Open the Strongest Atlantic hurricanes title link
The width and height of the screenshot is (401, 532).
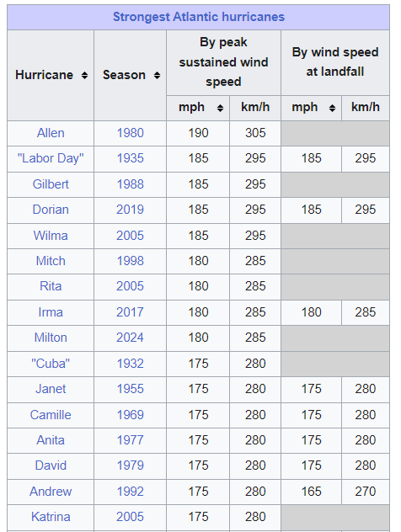pos(199,17)
